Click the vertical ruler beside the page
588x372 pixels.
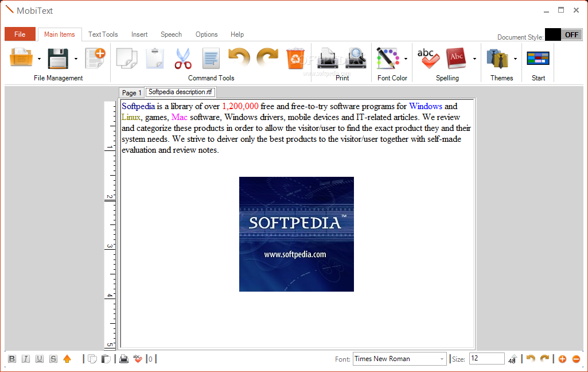point(110,225)
